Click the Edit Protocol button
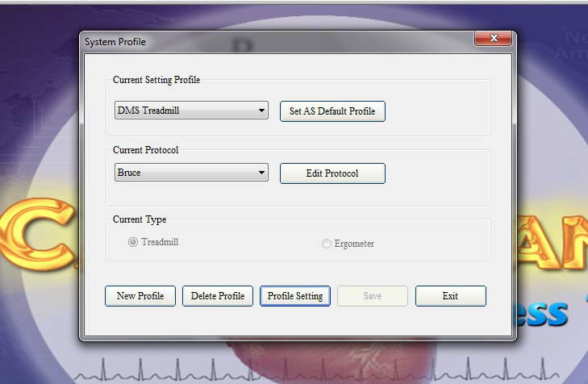This screenshot has width=588, height=384. click(332, 173)
